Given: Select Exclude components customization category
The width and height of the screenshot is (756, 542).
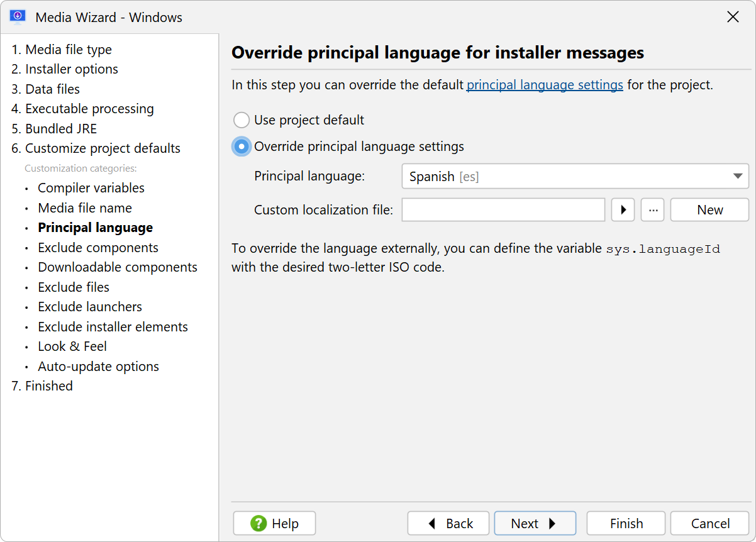Looking at the screenshot, I should click(98, 248).
